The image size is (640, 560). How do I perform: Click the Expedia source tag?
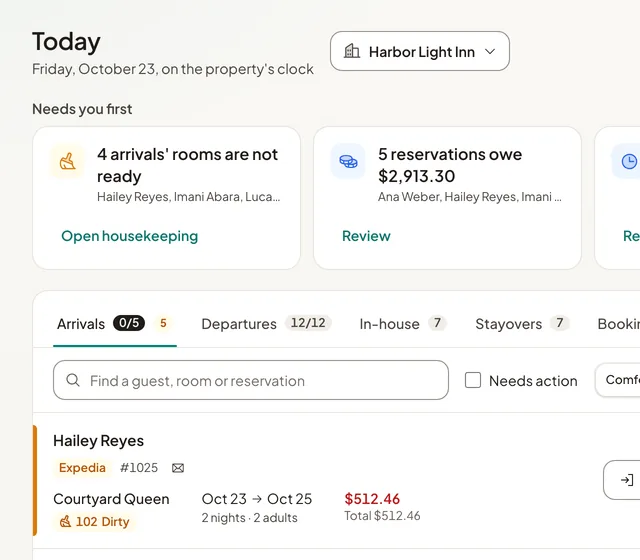[x=82, y=468]
